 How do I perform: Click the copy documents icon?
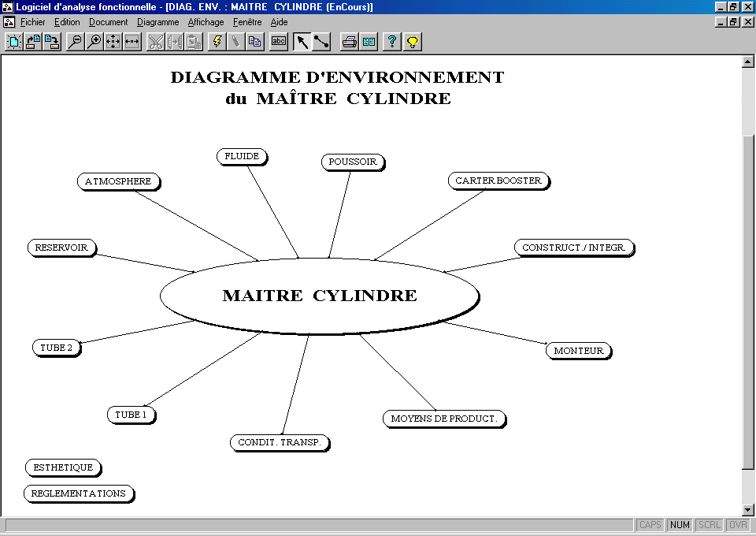coord(254,42)
